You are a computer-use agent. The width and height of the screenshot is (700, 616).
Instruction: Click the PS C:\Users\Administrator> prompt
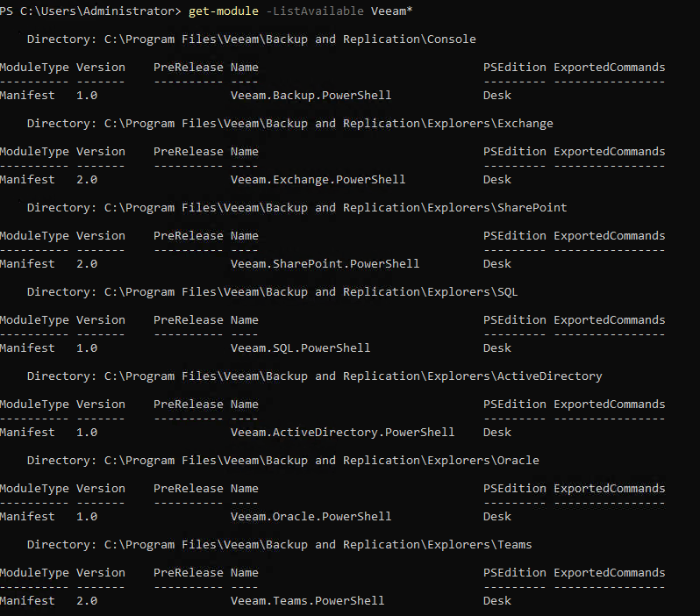click(90, 11)
